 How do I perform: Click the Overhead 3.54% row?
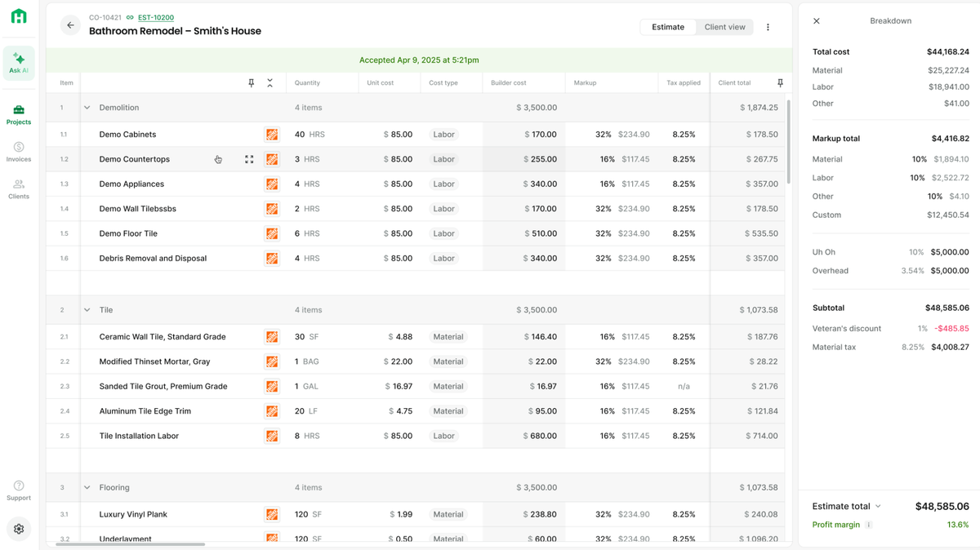click(x=891, y=271)
